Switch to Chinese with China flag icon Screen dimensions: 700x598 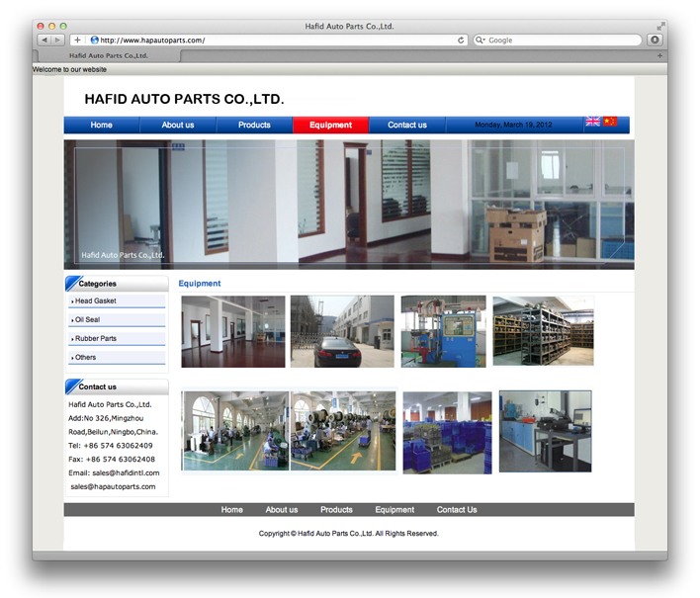[x=610, y=122]
